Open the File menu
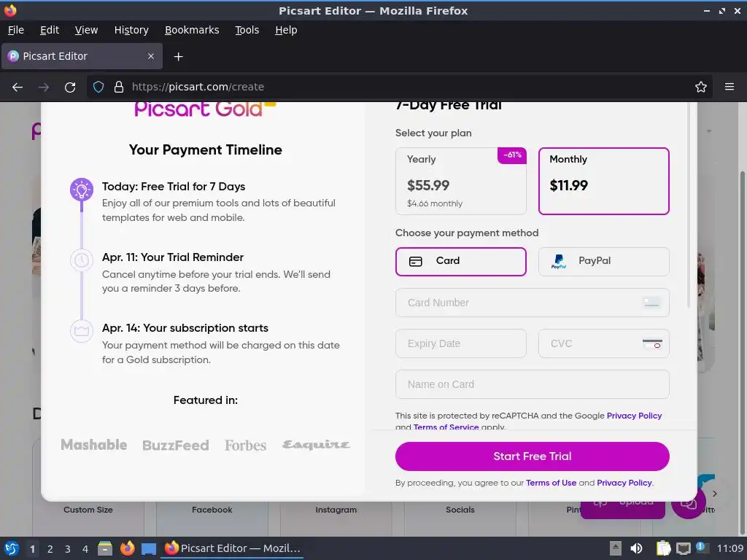The image size is (747, 560). tap(16, 30)
